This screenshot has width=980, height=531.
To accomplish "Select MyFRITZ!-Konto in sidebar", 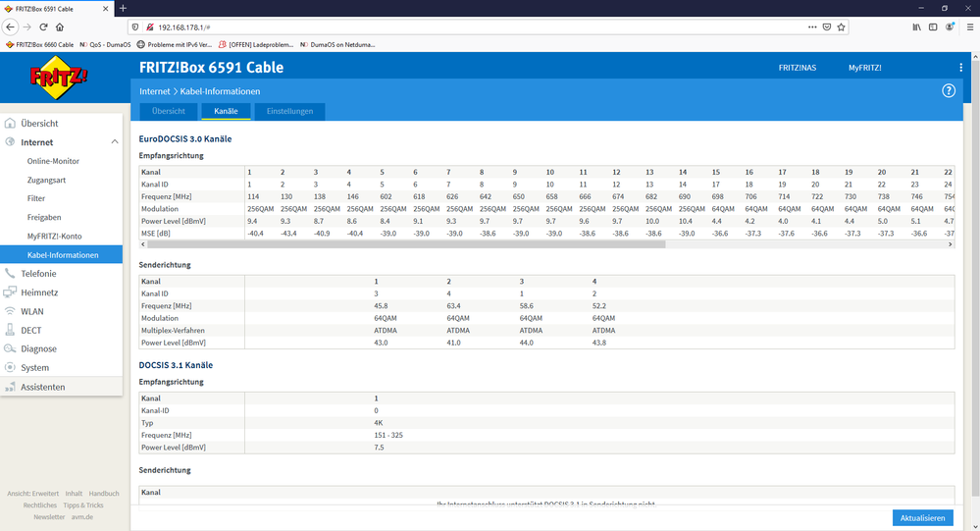I will pyautogui.click(x=54, y=236).
